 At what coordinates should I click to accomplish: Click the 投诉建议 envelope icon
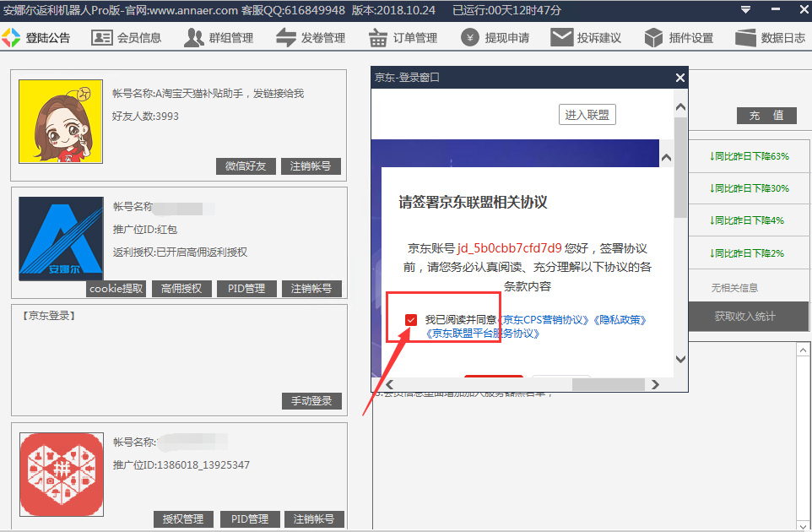click(x=562, y=37)
